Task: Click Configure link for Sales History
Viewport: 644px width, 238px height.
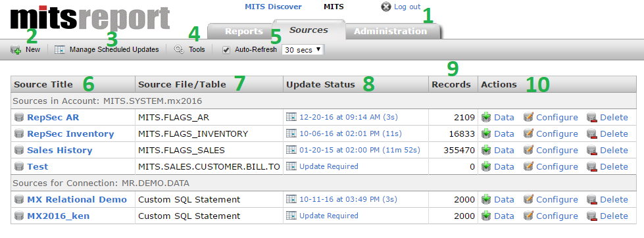Action: click(557, 150)
